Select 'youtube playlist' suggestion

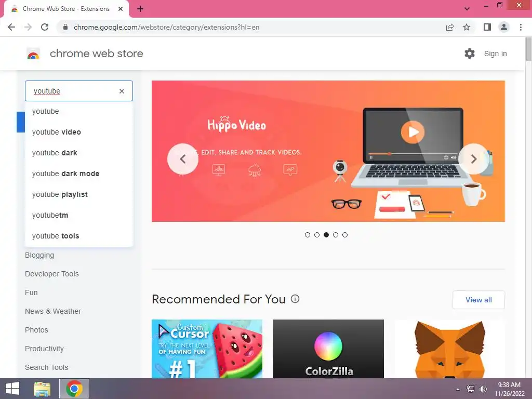[79, 194]
